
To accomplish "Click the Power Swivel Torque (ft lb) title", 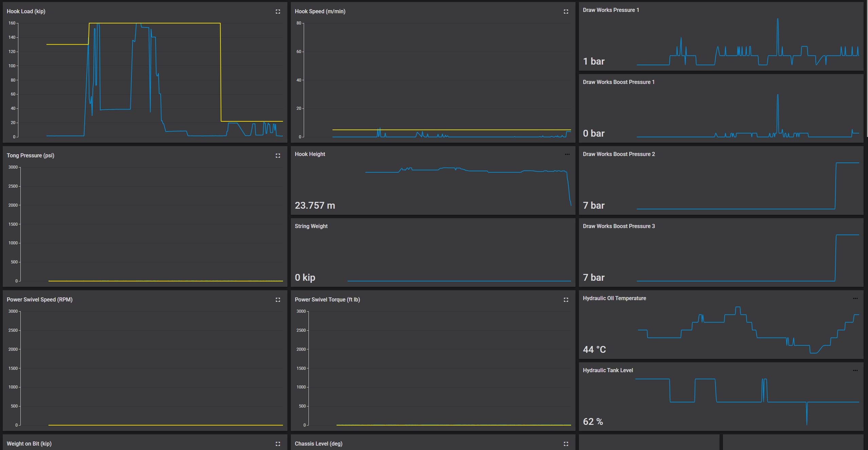I will click(327, 300).
